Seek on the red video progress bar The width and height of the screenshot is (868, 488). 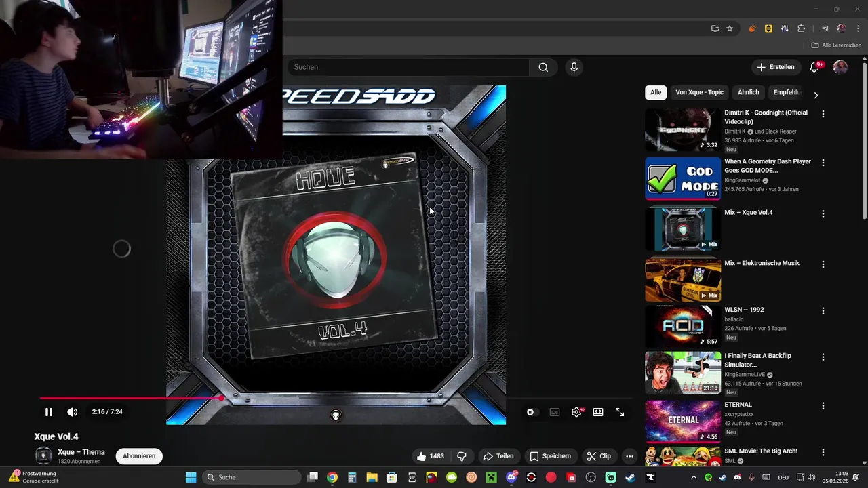pyautogui.click(x=336, y=398)
